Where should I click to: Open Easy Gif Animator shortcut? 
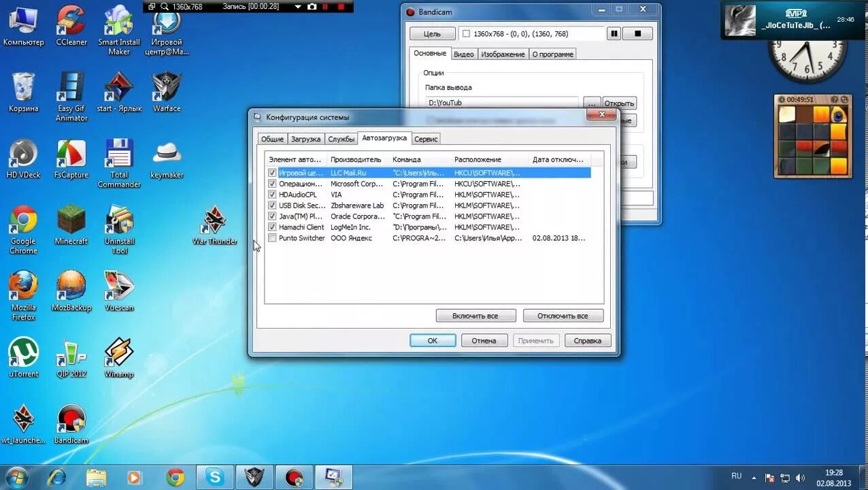pos(71,97)
